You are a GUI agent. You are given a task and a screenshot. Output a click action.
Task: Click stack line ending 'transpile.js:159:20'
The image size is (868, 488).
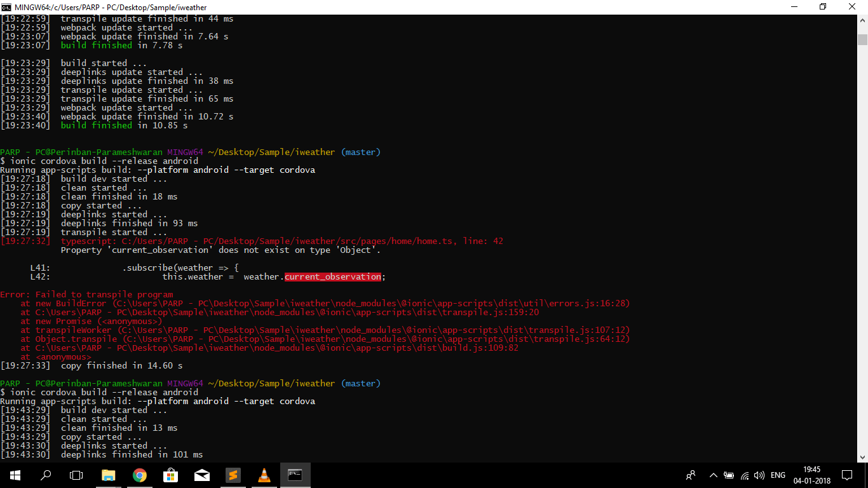click(280, 313)
